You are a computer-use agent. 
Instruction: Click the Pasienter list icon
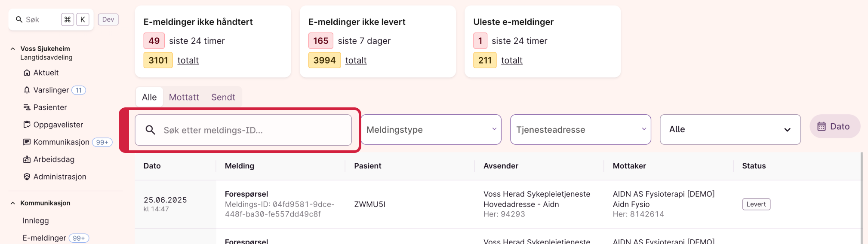[x=27, y=107]
